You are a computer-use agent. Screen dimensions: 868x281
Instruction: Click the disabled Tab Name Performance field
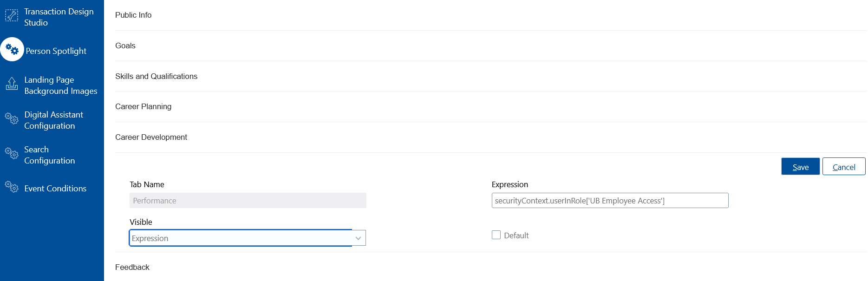248,201
